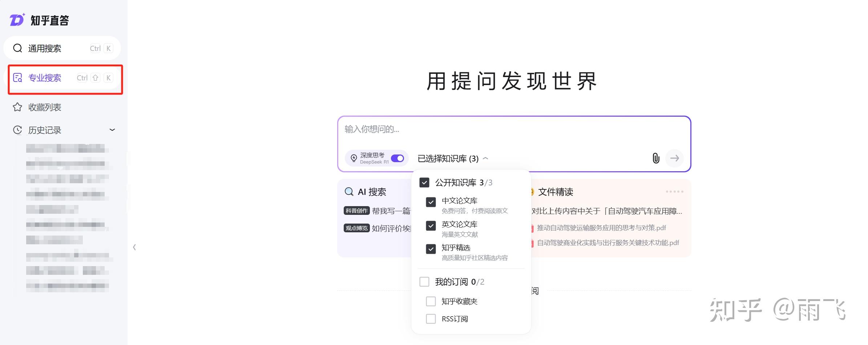Click the 海量英文文献 description

[x=460, y=234]
